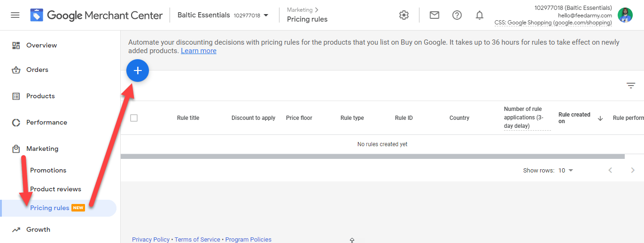Sort by Rule created on arrow
Image resolution: width=644 pixels, height=243 pixels.
(600, 118)
